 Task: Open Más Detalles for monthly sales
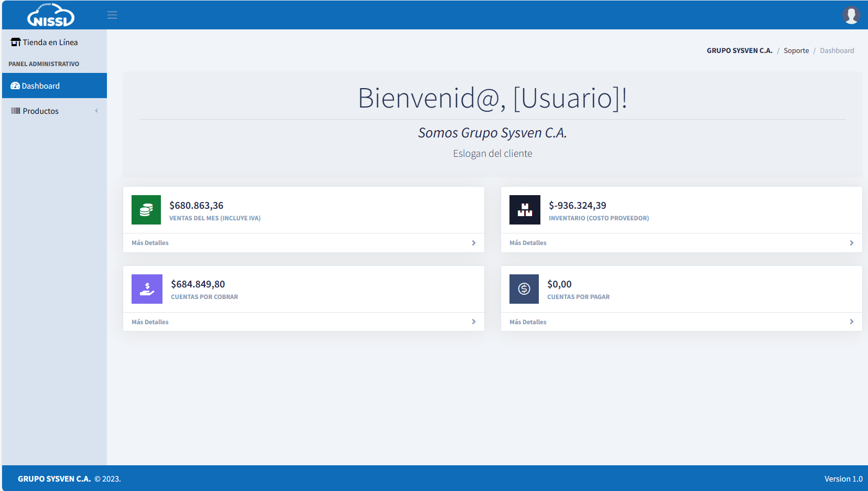point(150,243)
